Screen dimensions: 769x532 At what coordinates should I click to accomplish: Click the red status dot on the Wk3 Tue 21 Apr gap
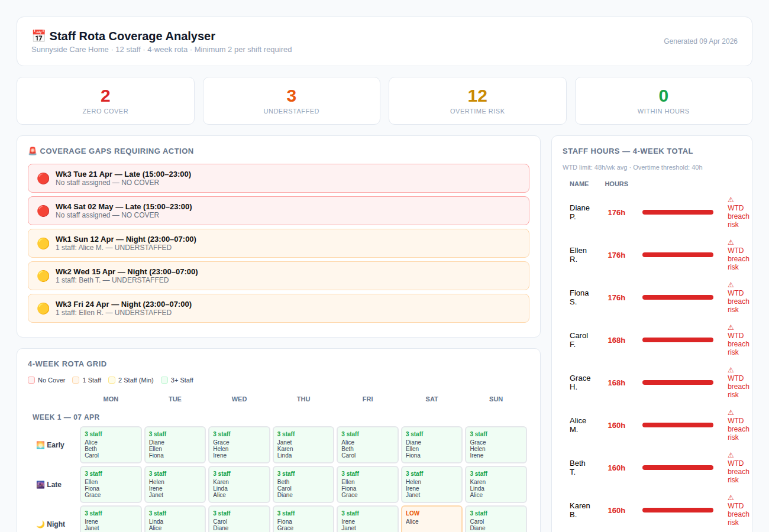coord(43,178)
